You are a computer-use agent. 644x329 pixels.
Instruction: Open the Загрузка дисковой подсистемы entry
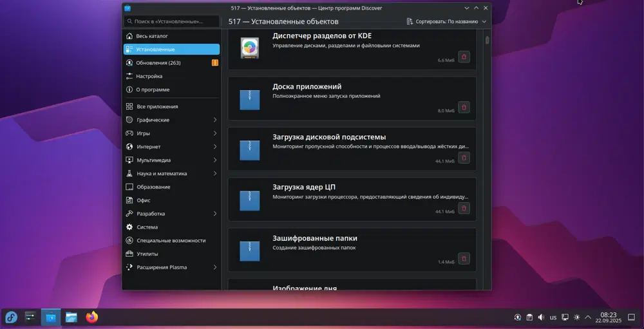tap(352, 149)
